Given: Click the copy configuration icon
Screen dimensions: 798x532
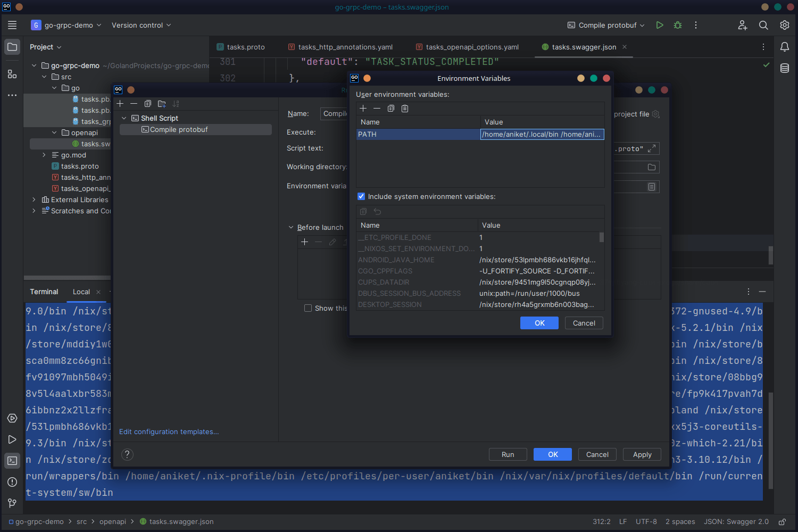Looking at the screenshot, I should pyautogui.click(x=147, y=104).
